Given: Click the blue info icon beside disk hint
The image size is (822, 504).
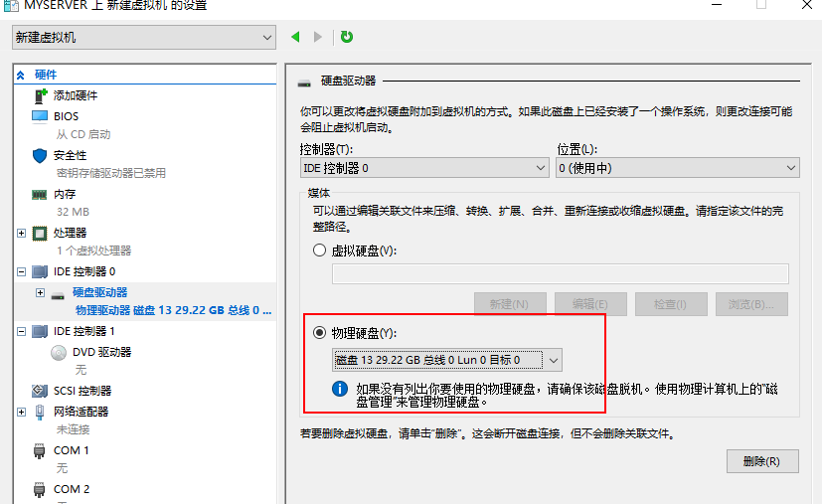Looking at the screenshot, I should pyautogui.click(x=340, y=389).
